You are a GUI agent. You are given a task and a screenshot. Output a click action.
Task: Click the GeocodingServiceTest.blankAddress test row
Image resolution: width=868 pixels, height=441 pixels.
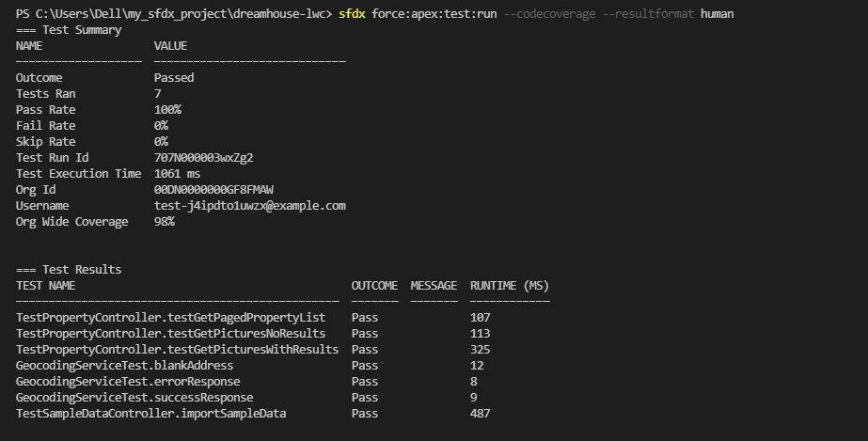pyautogui.click(x=124, y=366)
